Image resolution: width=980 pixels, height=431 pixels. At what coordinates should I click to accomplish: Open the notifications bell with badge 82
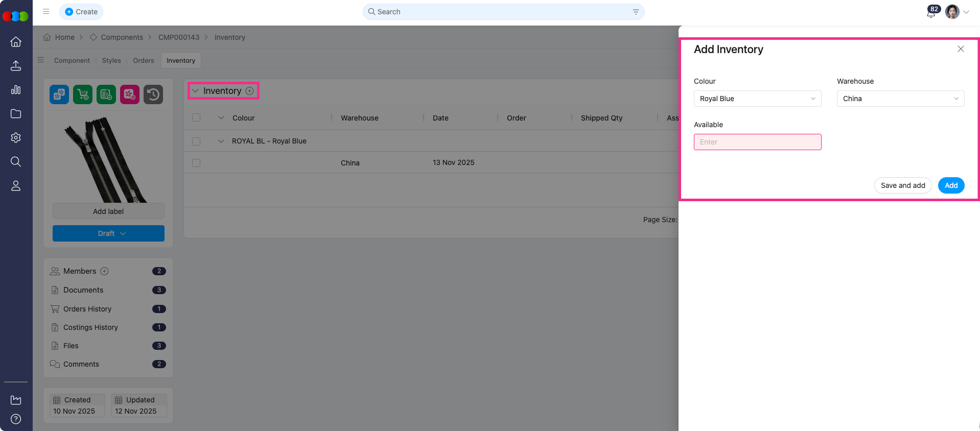pyautogui.click(x=931, y=12)
